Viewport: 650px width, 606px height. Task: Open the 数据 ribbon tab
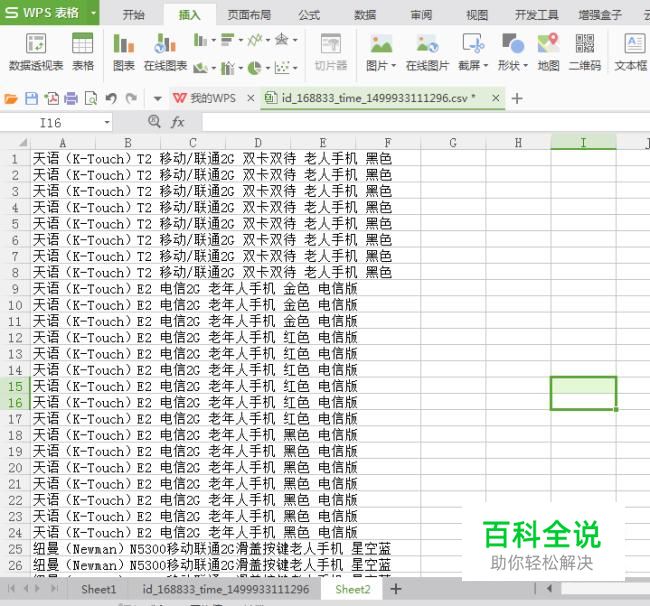(x=365, y=15)
